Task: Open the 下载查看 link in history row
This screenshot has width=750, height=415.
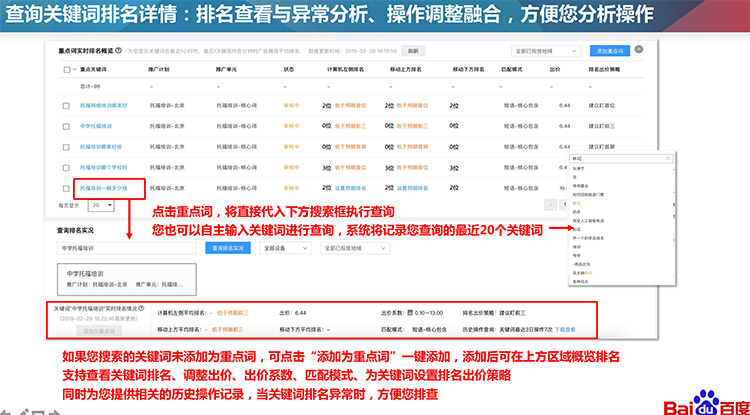Action: tap(567, 327)
